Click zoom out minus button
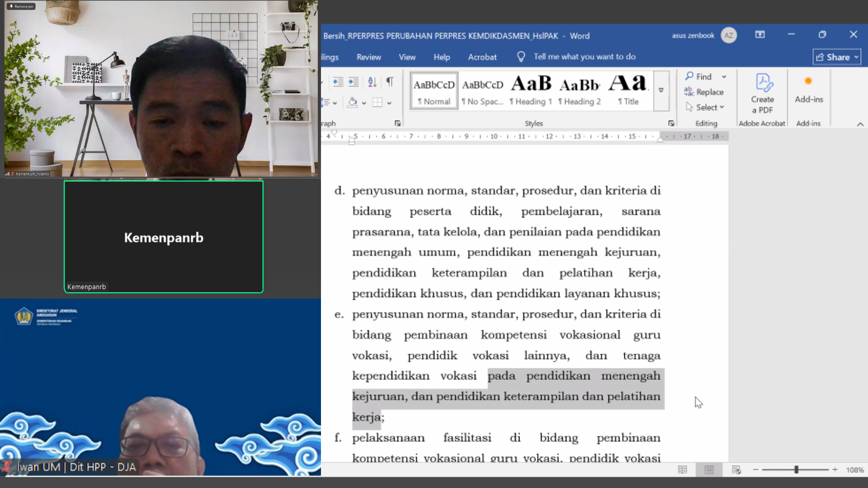This screenshot has width=868, height=488. click(x=755, y=470)
